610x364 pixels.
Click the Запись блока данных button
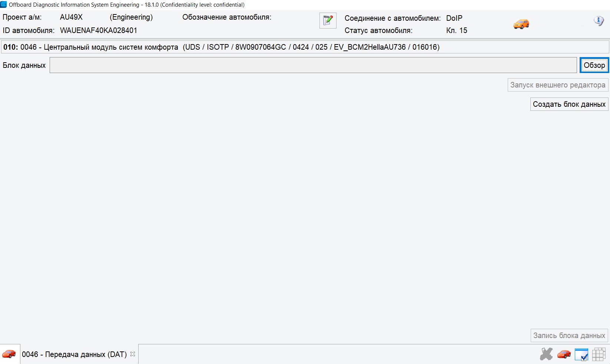pyautogui.click(x=569, y=335)
